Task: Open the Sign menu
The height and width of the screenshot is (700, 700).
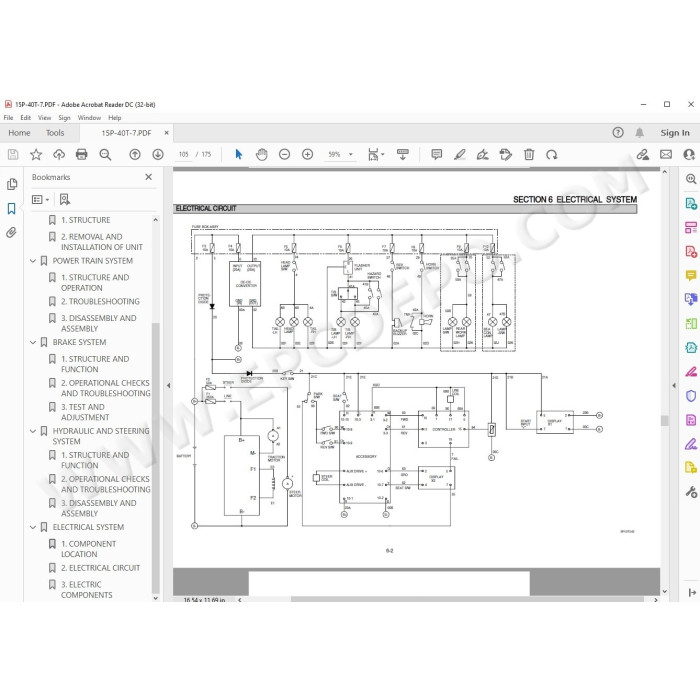Action: (64, 118)
